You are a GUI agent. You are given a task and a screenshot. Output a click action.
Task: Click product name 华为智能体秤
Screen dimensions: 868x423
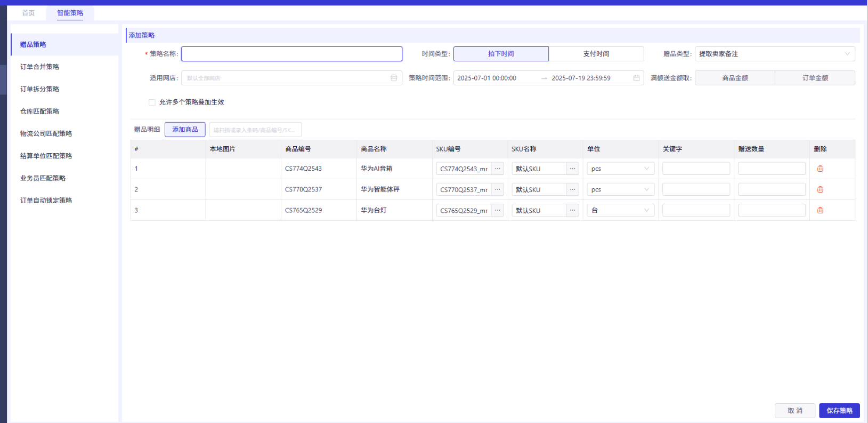380,189
